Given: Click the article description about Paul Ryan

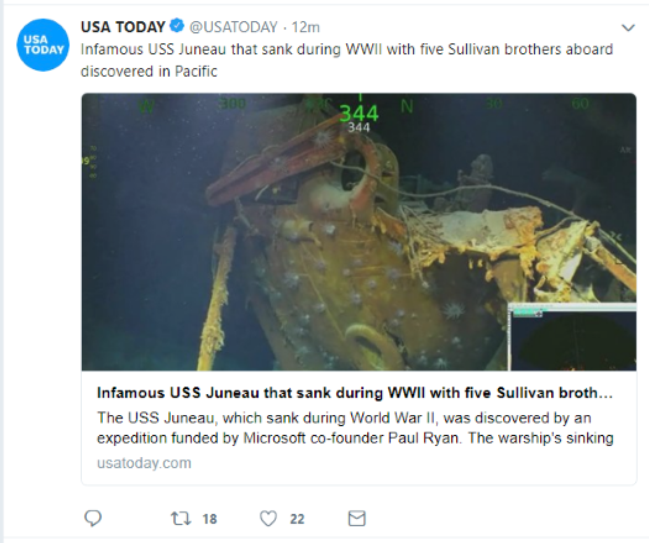Looking at the screenshot, I should point(355,428).
